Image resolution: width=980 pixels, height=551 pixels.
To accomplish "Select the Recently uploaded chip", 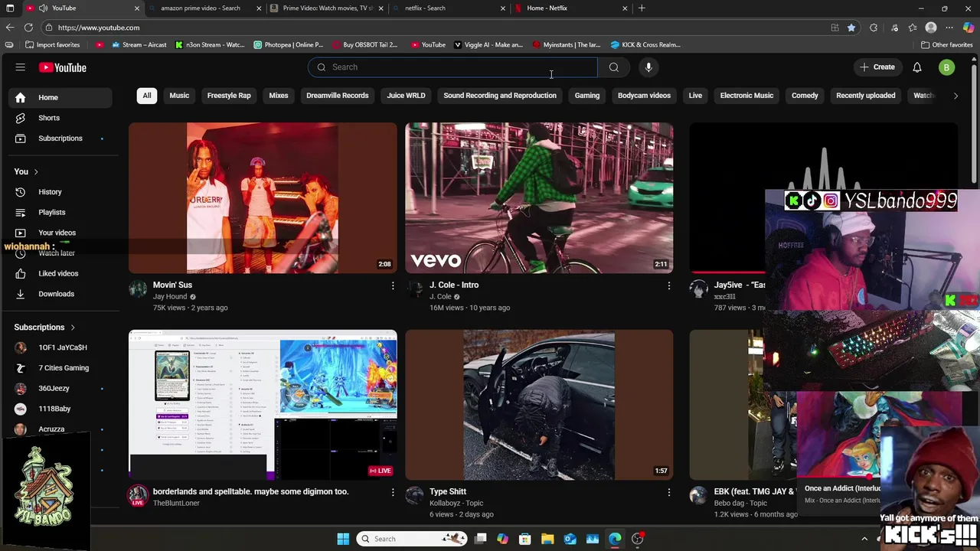I will click(x=866, y=96).
